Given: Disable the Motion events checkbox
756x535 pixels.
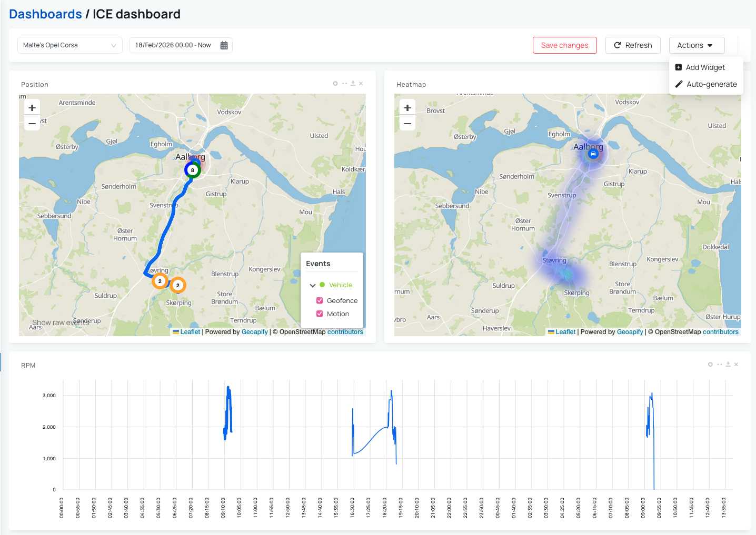Looking at the screenshot, I should 320,314.
